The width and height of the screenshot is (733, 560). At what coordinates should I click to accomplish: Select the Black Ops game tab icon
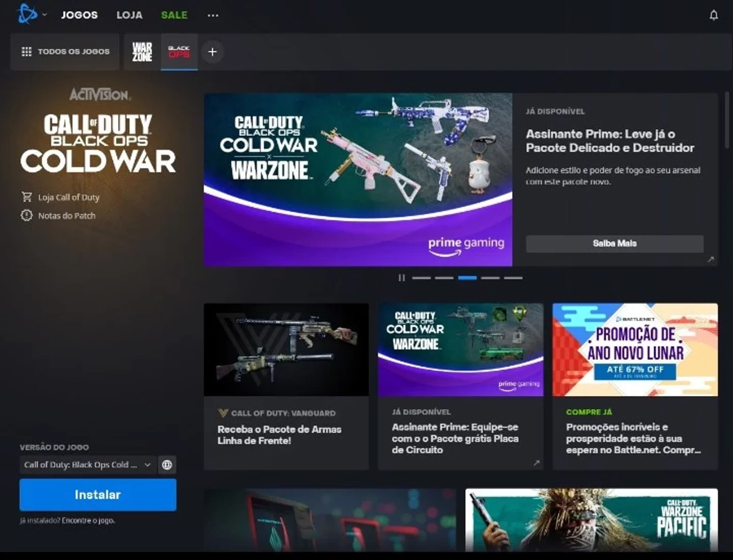click(x=179, y=52)
